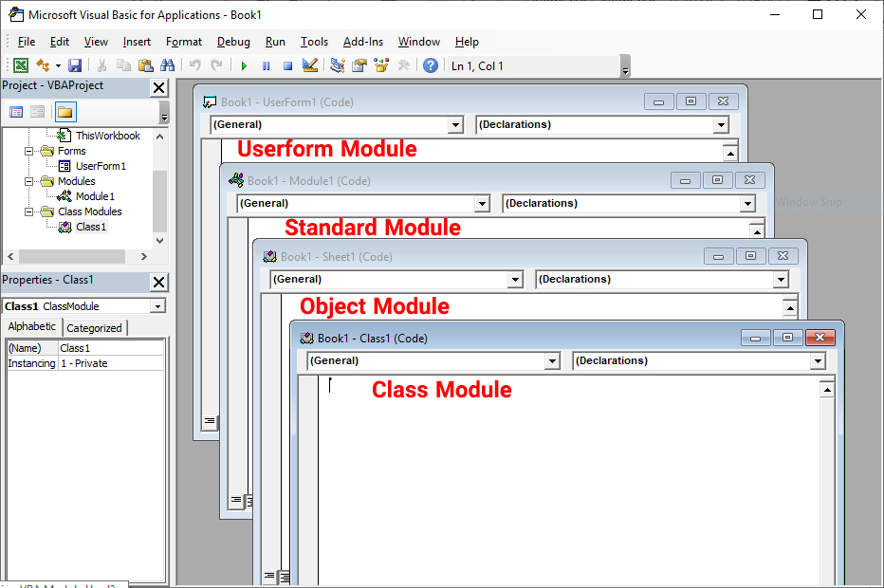Select Module1 in the project tree

click(x=95, y=196)
